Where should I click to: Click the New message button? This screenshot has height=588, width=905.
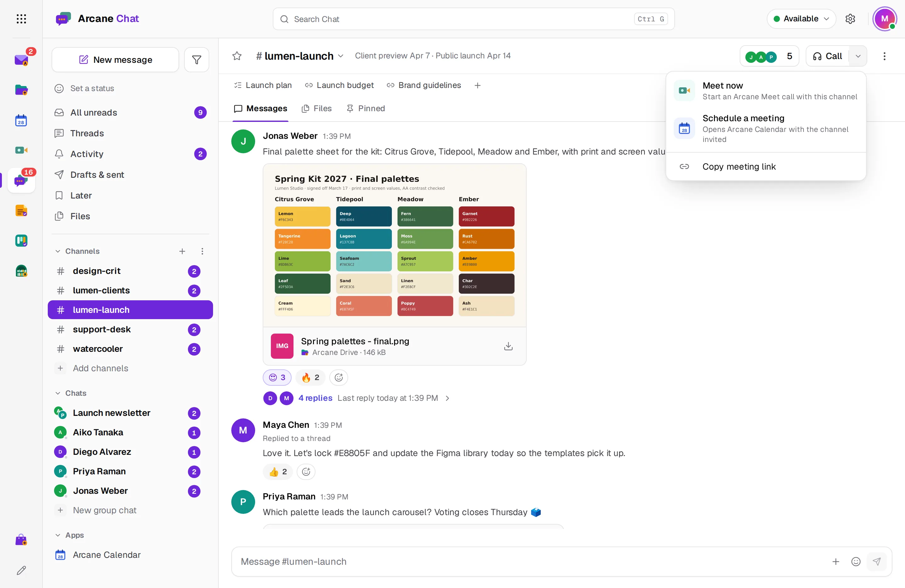click(x=115, y=60)
